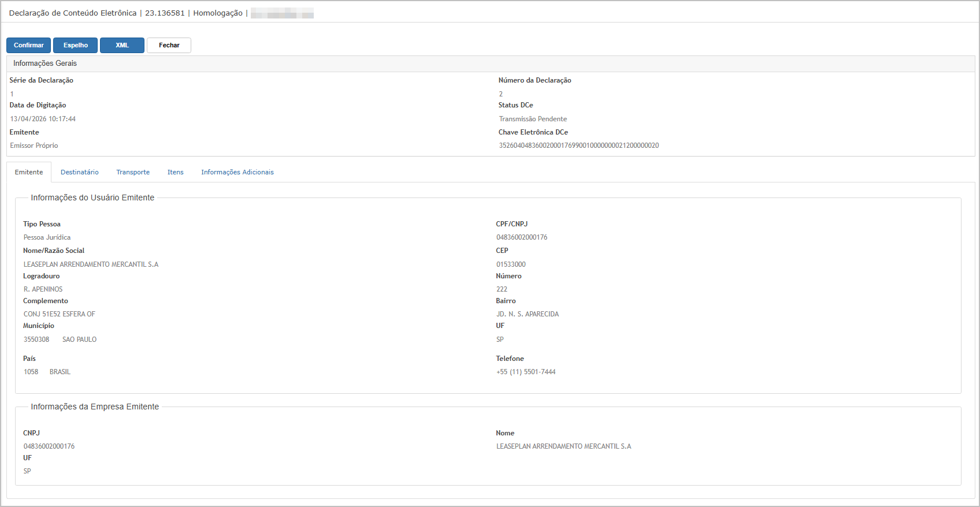Image resolution: width=980 pixels, height=507 pixels.
Task: Click the Informações da Empresa Emitente legend
Action: 95,407
